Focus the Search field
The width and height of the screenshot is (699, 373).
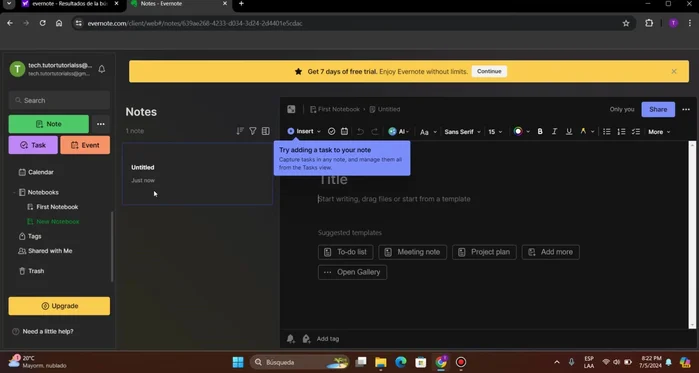[x=59, y=100]
